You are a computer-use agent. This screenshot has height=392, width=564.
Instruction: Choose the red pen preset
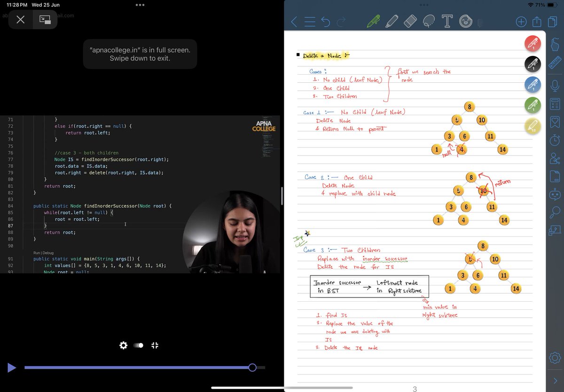pos(533,44)
